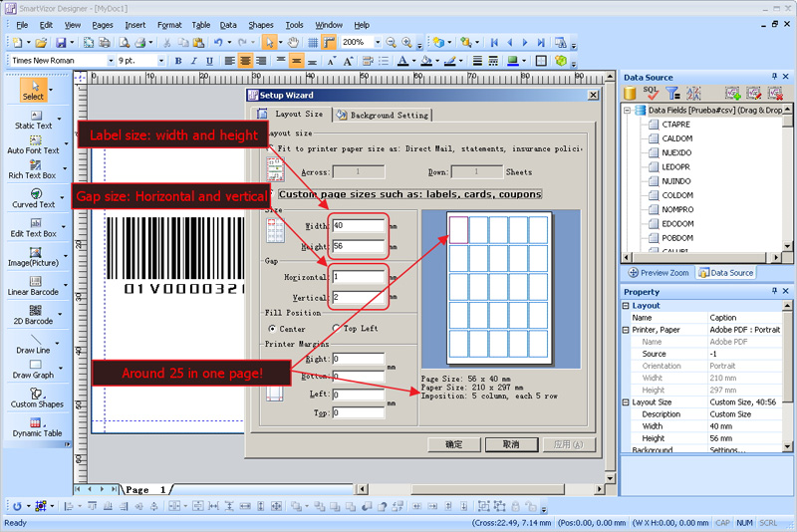Collapse the Layout Size property group
Image resolution: width=797 pixels, height=532 pixels.
click(x=626, y=401)
